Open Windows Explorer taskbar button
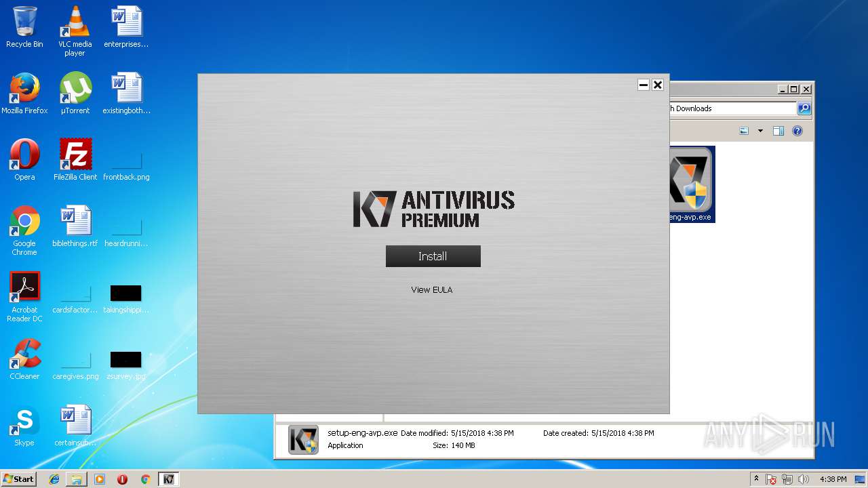868x488 pixels. click(x=77, y=479)
